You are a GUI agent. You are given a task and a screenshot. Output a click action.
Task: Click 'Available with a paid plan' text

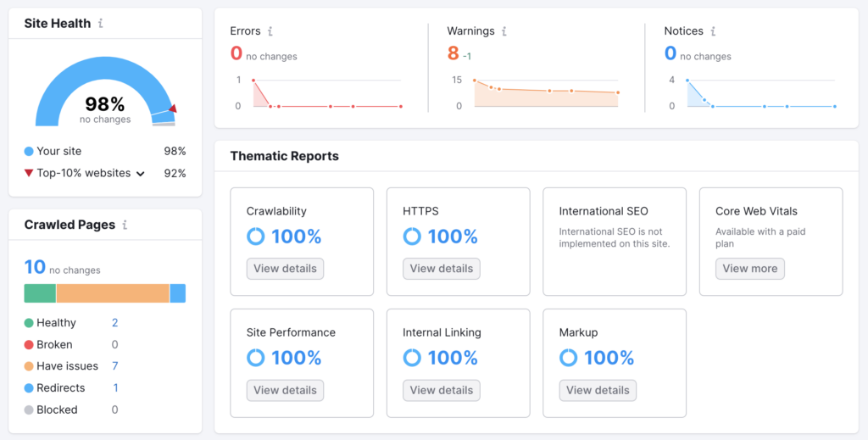760,237
